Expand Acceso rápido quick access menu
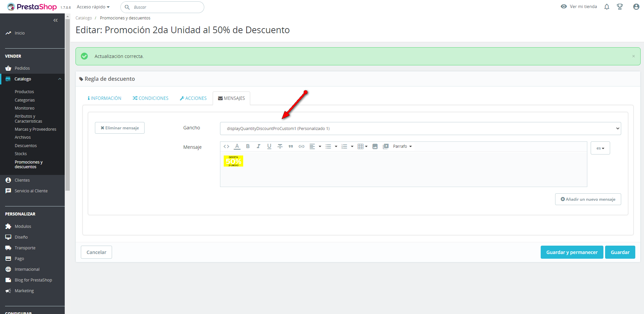Image resolution: width=644 pixels, height=314 pixels. click(93, 7)
